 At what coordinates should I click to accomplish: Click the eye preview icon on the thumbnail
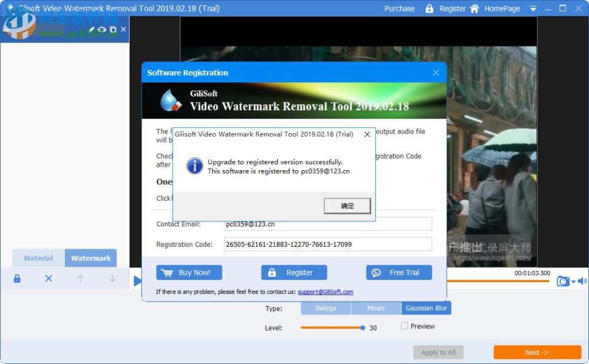101,28
